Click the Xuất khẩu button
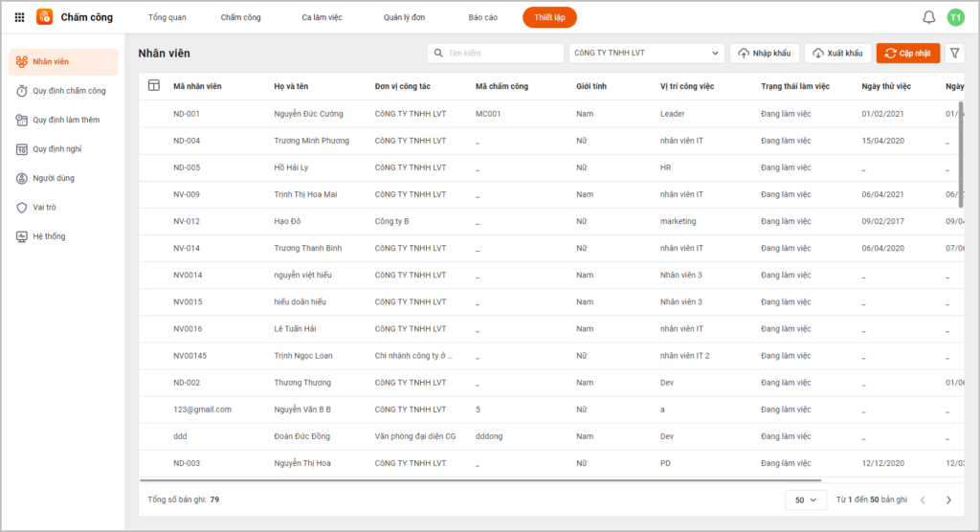The image size is (980, 532). point(837,54)
